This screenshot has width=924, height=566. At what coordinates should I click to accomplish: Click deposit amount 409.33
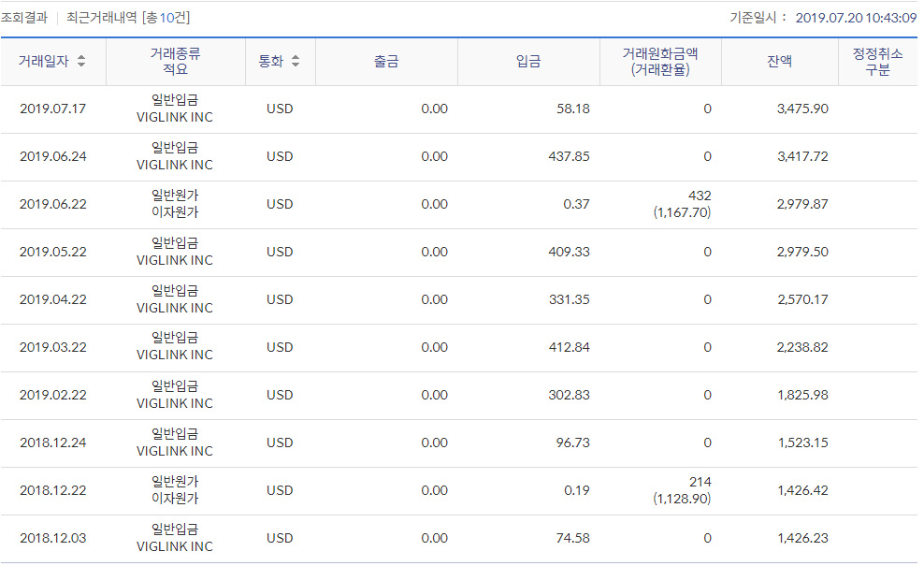[569, 252]
